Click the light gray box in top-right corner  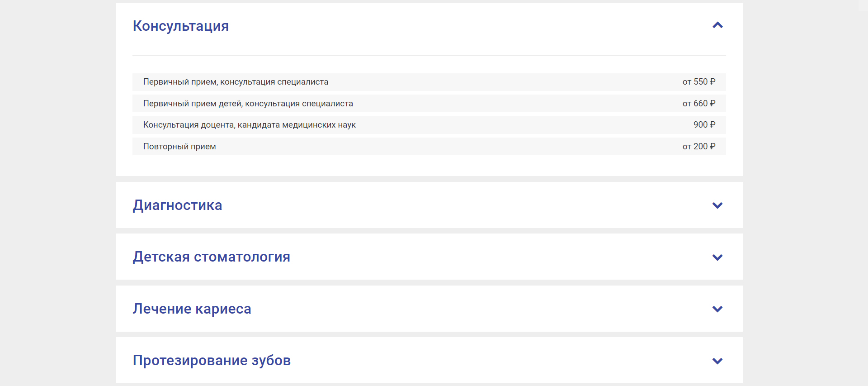pos(863,5)
